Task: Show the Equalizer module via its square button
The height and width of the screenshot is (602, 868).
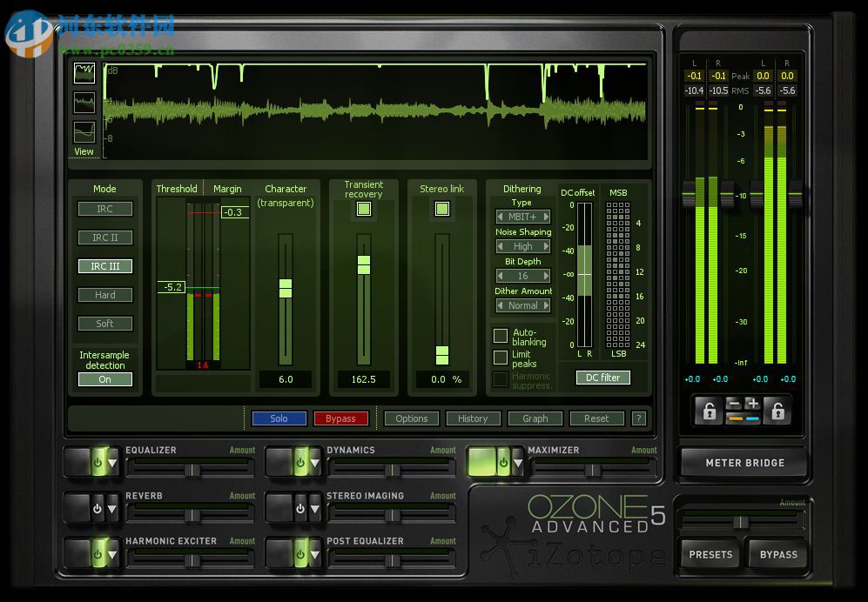Action: pyautogui.click(x=77, y=463)
